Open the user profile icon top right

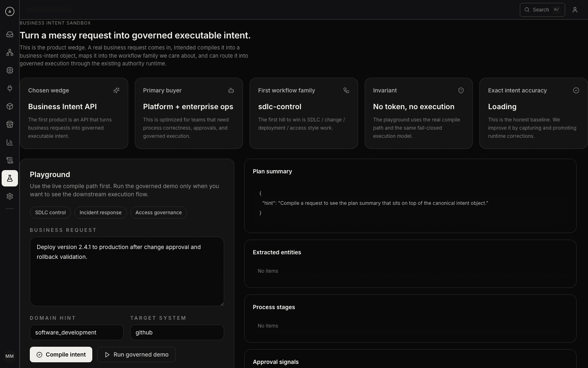(575, 10)
